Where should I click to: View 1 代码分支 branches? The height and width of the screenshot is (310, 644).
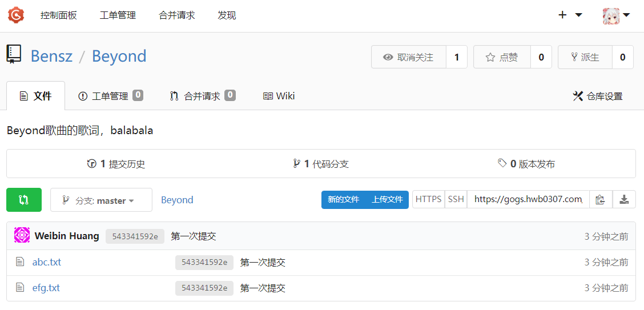pos(321,164)
